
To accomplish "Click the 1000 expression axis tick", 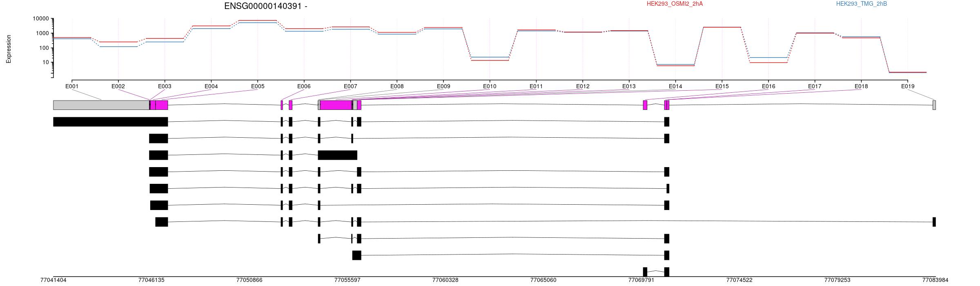I will (42, 34).
